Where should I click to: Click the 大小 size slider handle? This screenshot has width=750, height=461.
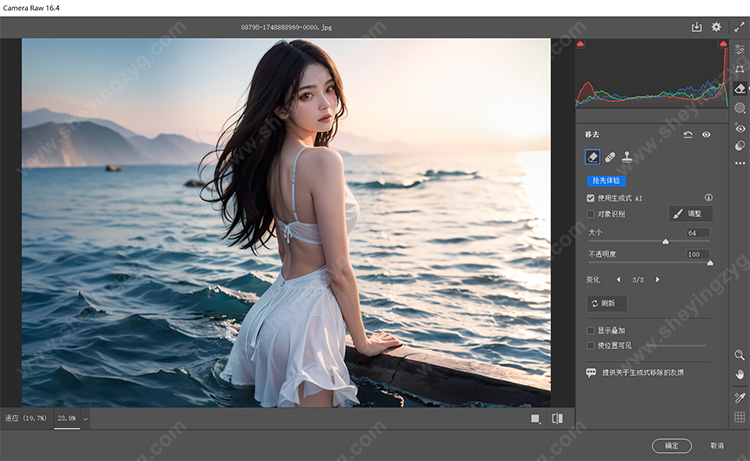pyautogui.click(x=666, y=241)
